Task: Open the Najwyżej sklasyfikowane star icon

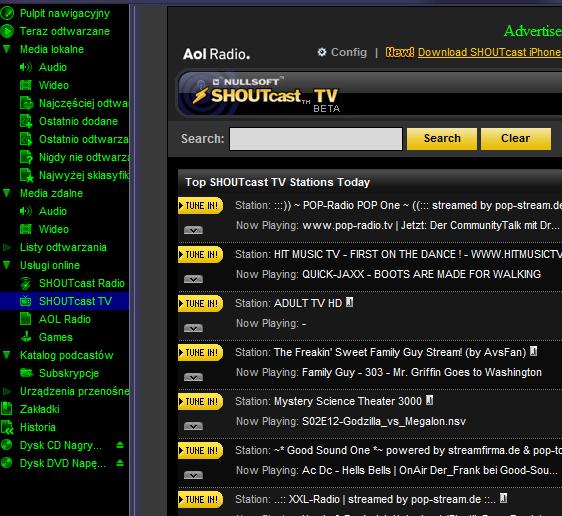Action: [x=26, y=175]
